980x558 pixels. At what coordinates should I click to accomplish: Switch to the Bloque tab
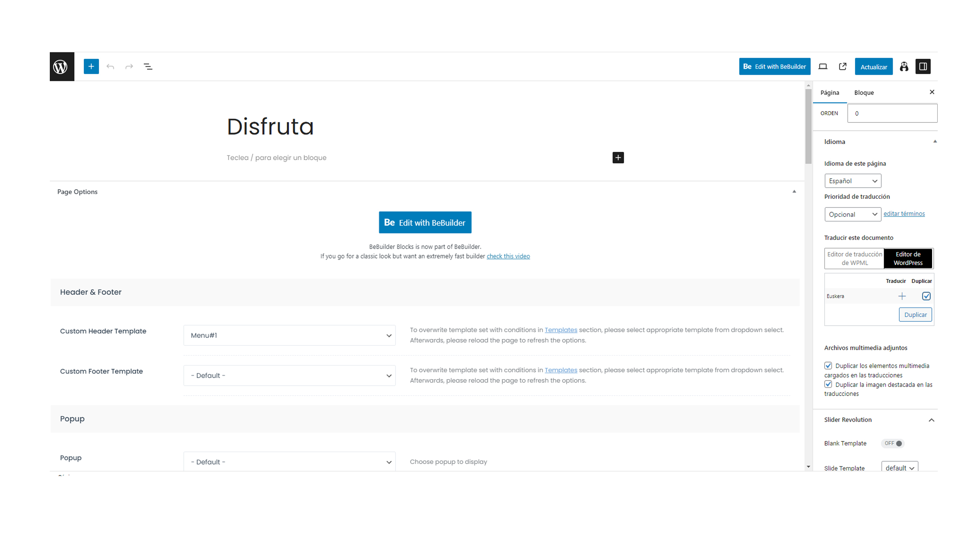(864, 92)
